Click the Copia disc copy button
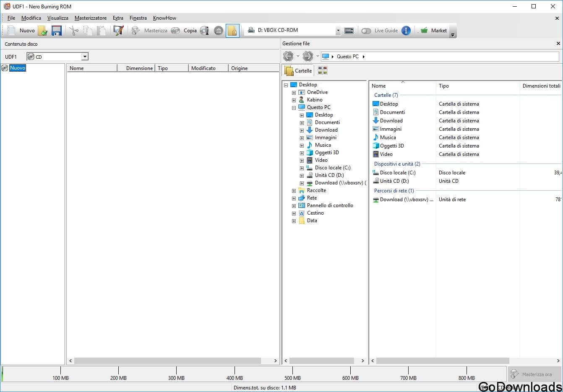 coord(184,31)
